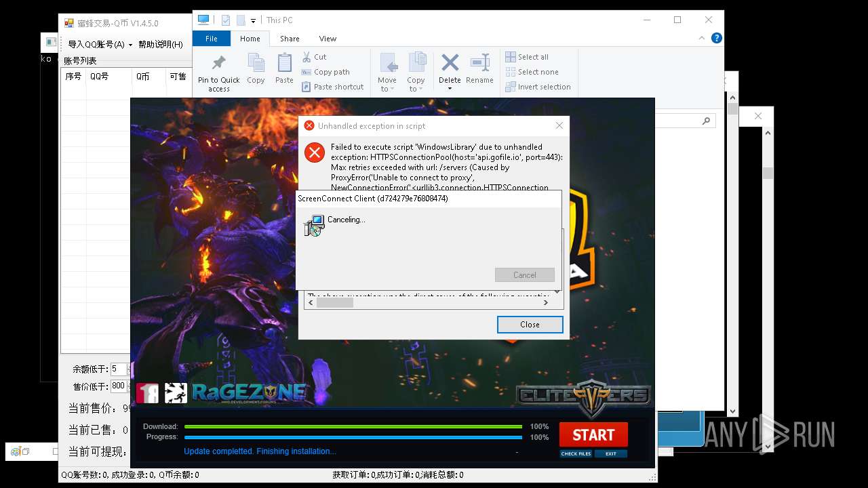Expand the Delete options arrow
This screenshot has width=868, height=488.
450,89
